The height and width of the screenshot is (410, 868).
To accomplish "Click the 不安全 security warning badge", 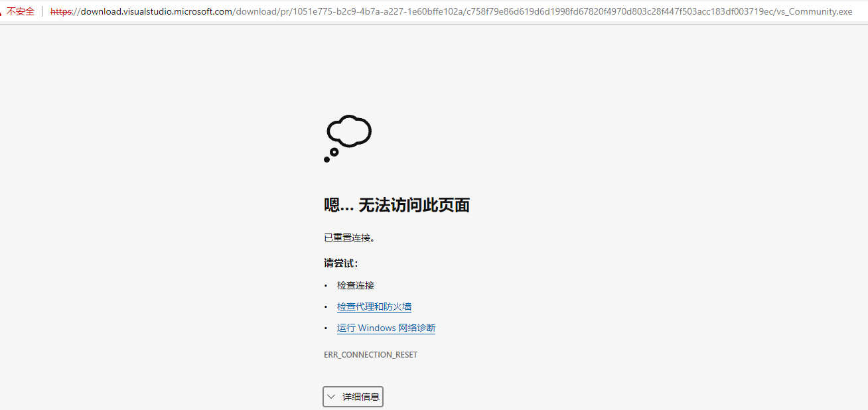I will click(21, 11).
